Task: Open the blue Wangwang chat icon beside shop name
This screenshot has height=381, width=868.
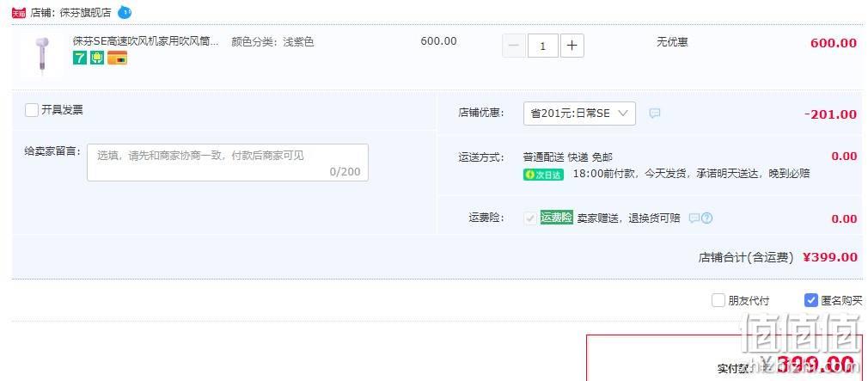Action: pos(125,12)
